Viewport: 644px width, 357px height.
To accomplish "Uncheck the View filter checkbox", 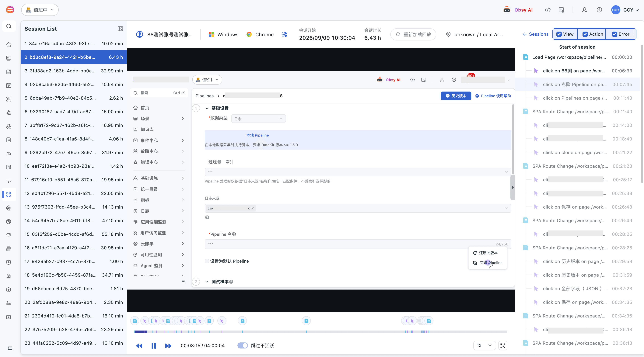I will 559,34.
